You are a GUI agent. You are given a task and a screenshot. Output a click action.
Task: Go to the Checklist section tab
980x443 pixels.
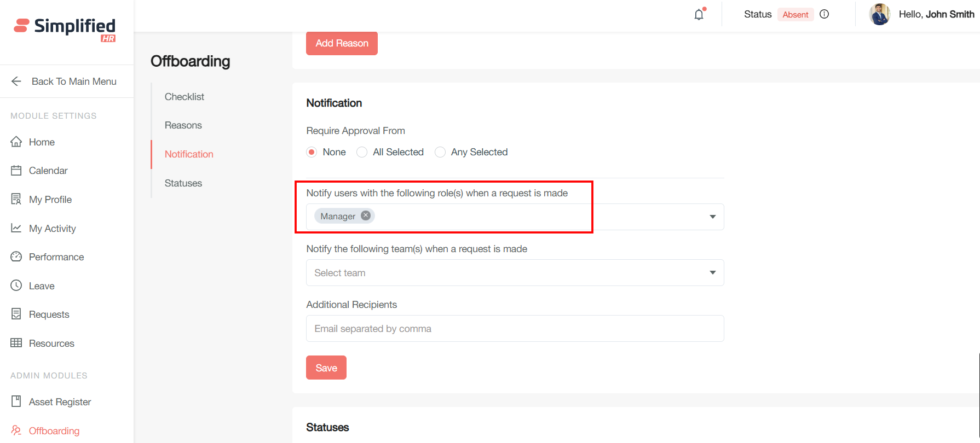pyautogui.click(x=185, y=97)
